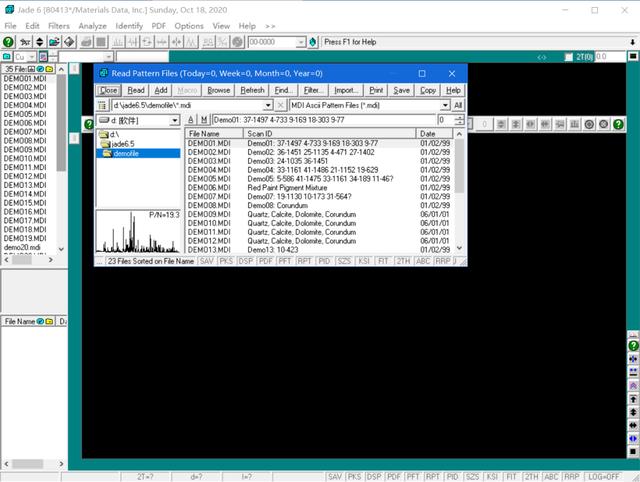This screenshot has width=640, height=482.
Task: Click the green help icon on the right toolbar
Action: (632, 345)
